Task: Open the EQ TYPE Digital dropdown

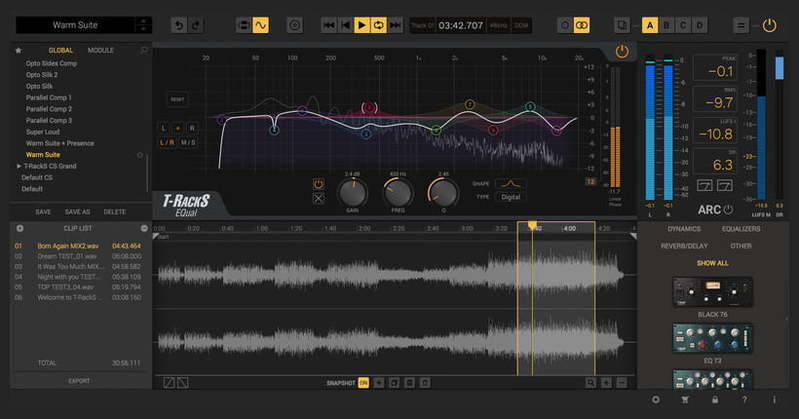Action: pyautogui.click(x=511, y=198)
